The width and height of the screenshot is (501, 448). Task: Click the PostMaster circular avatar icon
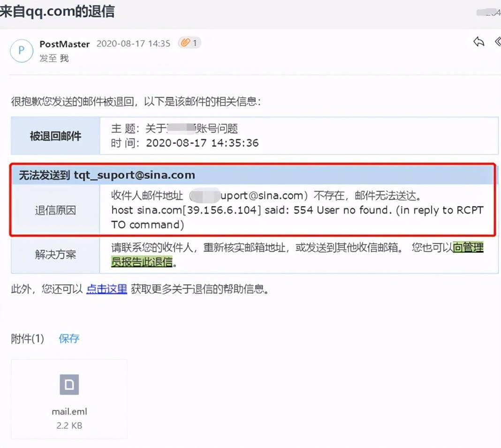pos(22,51)
